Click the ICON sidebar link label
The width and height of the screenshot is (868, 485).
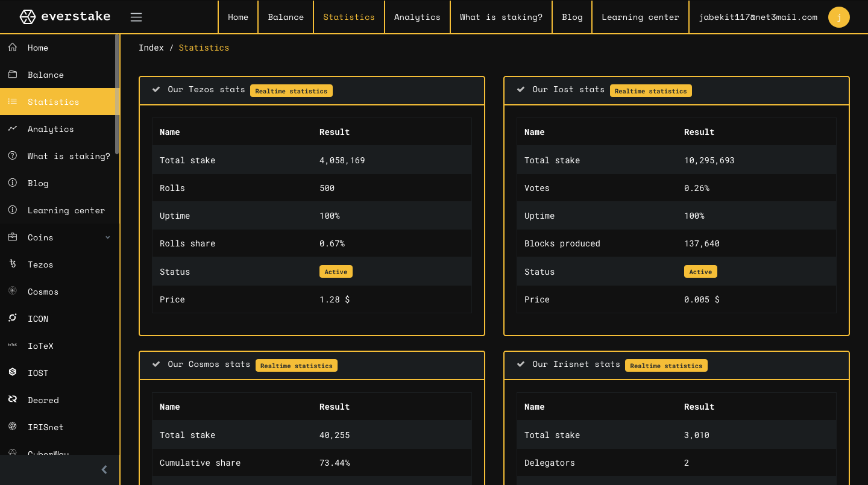pyautogui.click(x=38, y=319)
